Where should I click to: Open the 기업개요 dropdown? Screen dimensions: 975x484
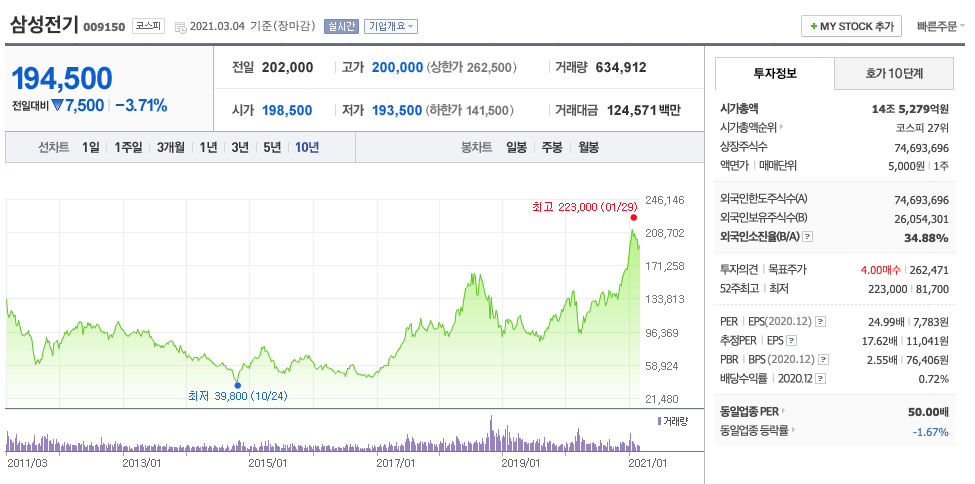pyautogui.click(x=390, y=26)
